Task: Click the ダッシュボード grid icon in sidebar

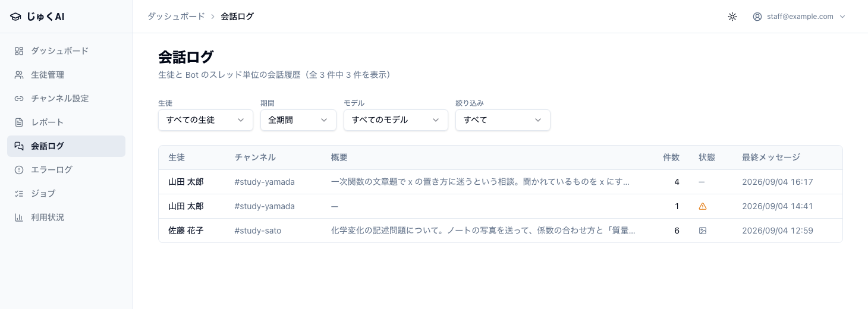Action: tap(19, 51)
